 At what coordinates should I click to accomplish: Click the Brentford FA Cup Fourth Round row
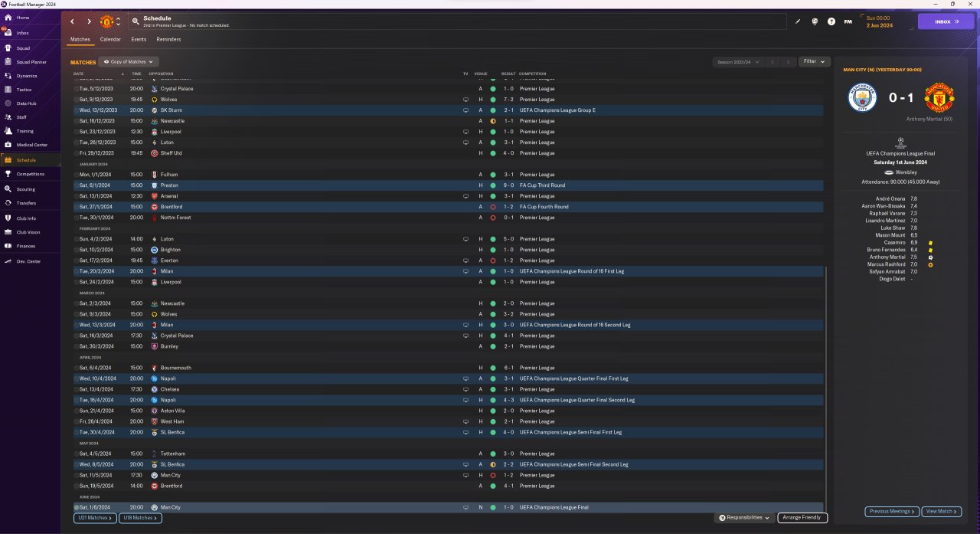click(449, 207)
